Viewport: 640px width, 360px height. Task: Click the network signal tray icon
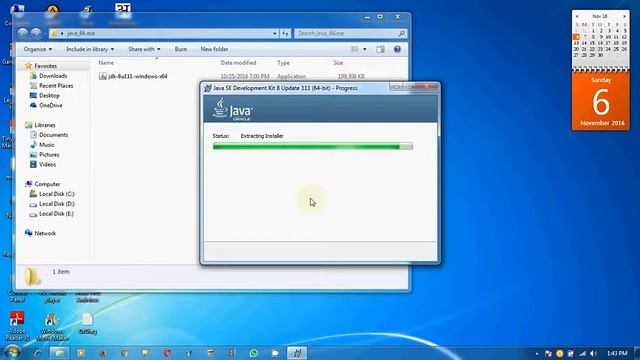coord(582,353)
